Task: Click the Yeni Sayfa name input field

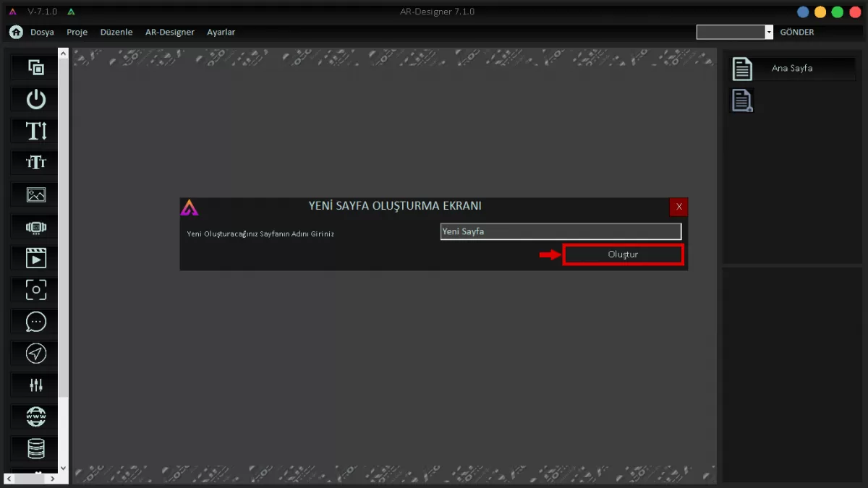Action: [561, 231]
